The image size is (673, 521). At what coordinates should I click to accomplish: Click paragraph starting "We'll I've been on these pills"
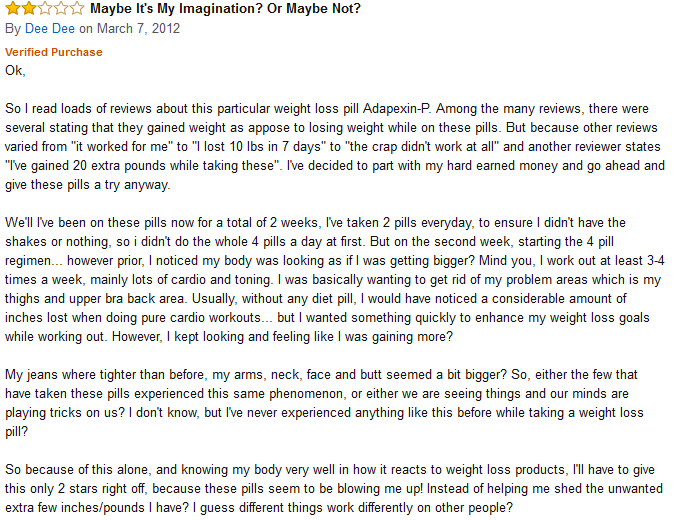tap(335, 279)
